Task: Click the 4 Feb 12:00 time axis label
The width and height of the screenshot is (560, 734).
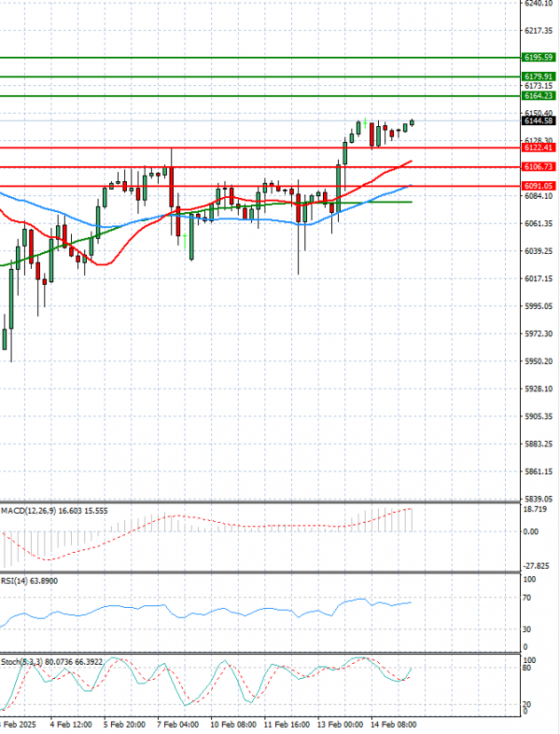Action: click(71, 725)
